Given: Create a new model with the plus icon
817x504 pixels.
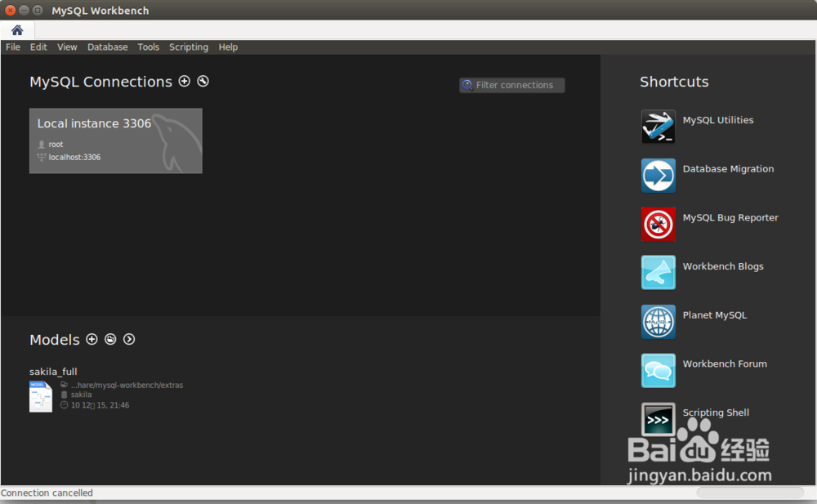Looking at the screenshot, I should 92,339.
